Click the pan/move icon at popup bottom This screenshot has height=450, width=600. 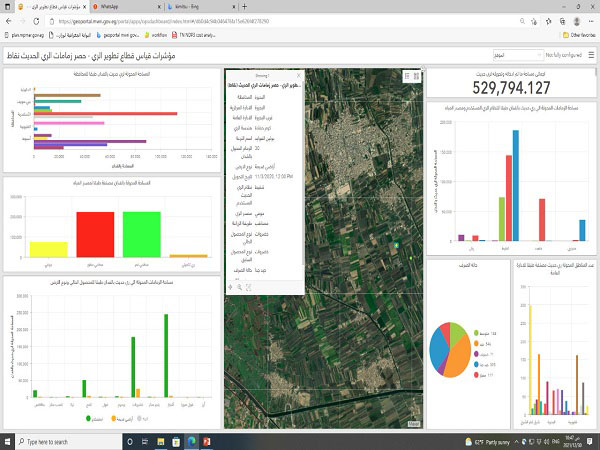click(x=229, y=287)
